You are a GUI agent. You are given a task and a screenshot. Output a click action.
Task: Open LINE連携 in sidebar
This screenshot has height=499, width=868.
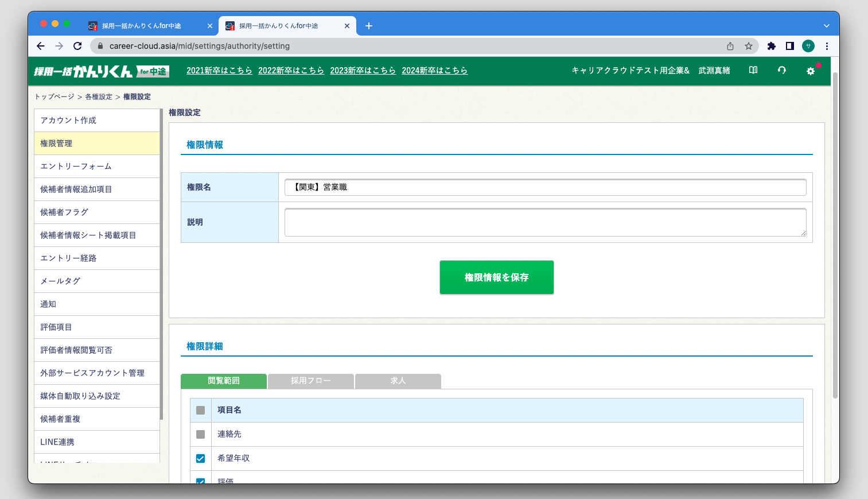point(97,442)
